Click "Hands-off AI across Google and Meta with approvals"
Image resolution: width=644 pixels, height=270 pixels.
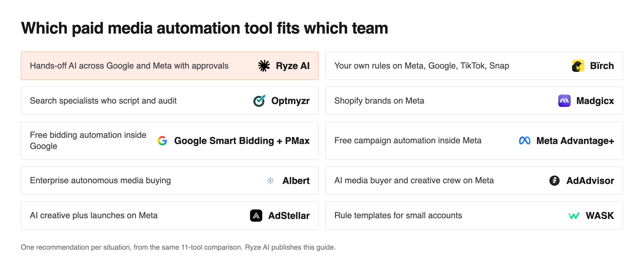point(129,66)
